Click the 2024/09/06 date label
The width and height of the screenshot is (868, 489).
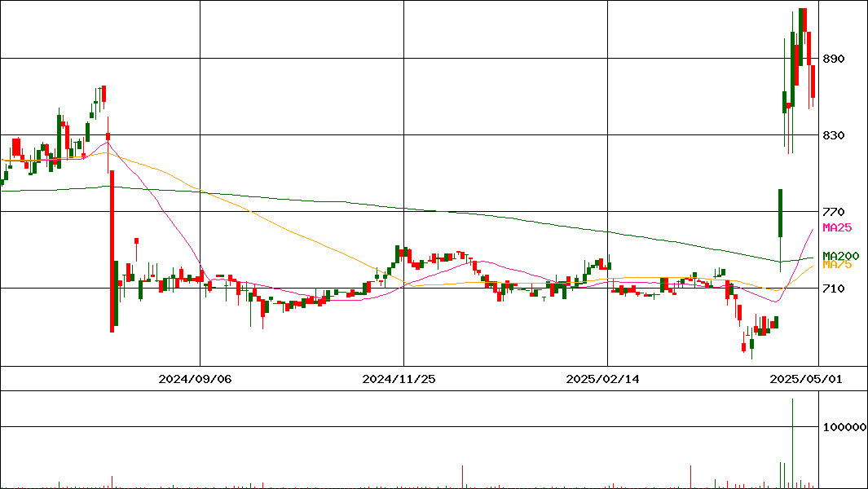click(195, 379)
